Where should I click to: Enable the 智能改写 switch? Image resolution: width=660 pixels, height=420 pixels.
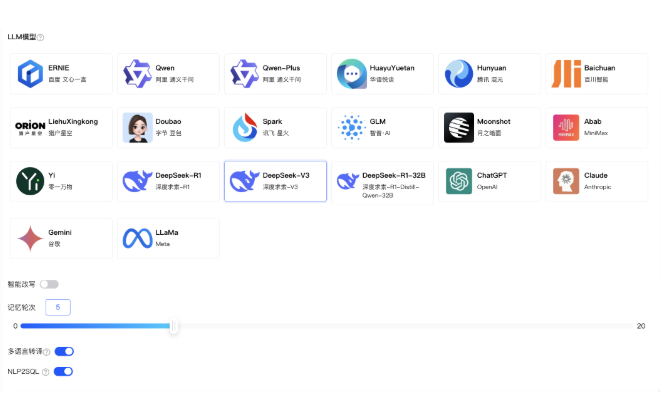coord(49,284)
